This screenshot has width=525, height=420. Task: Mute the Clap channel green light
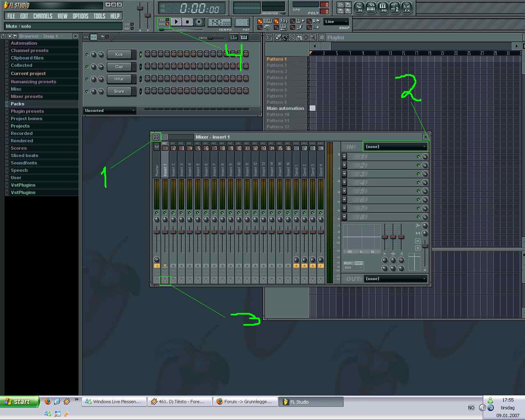point(87,66)
